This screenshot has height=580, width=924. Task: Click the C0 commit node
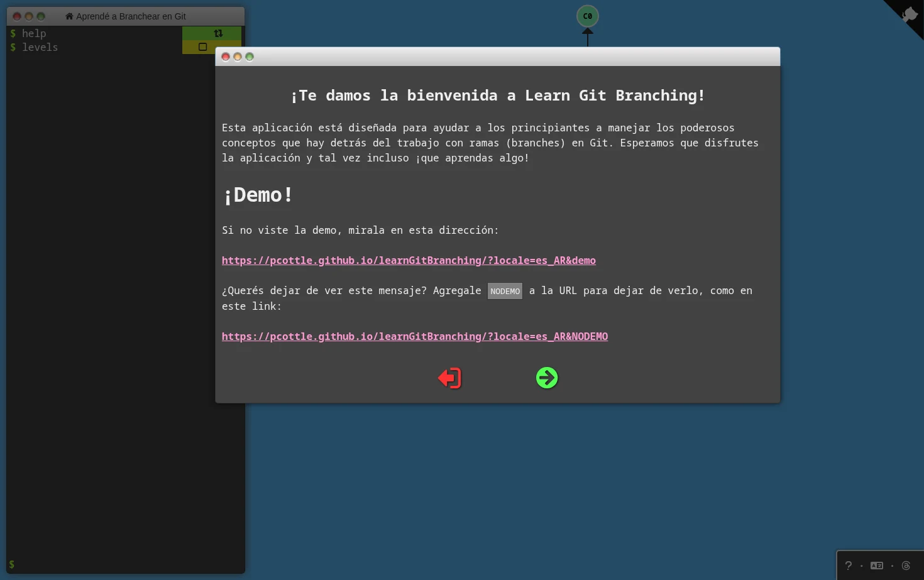tap(588, 16)
